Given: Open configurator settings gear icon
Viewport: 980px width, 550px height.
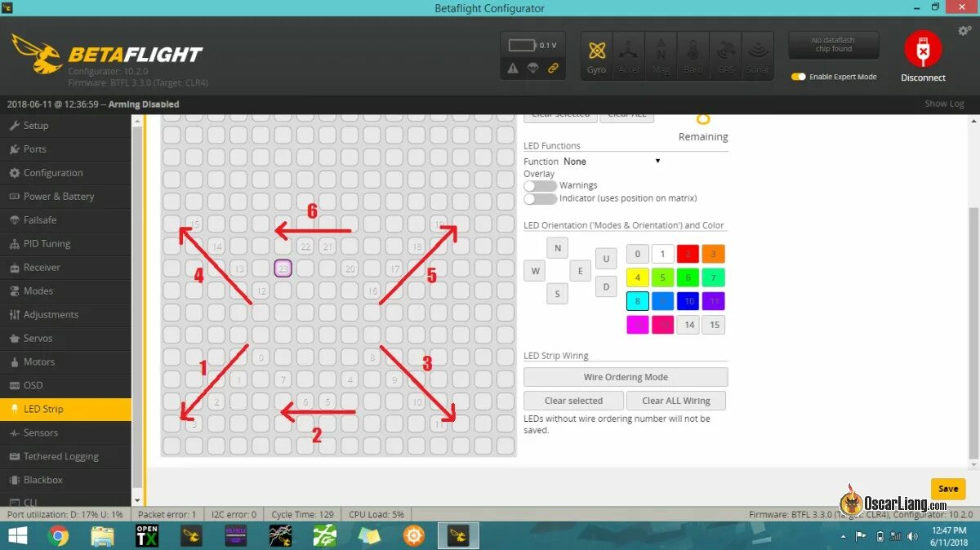Looking at the screenshot, I should coord(964,30).
